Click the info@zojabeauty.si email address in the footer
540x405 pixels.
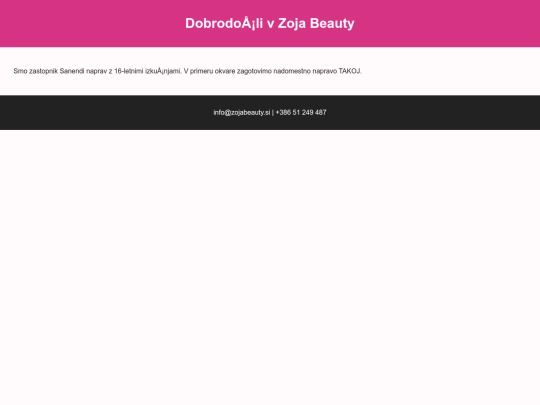tap(241, 113)
